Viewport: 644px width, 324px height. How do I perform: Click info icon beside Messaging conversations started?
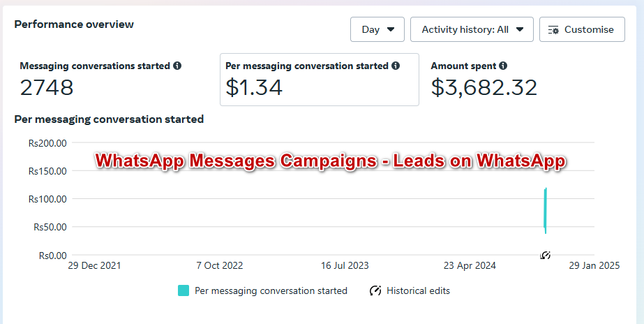pos(177,66)
